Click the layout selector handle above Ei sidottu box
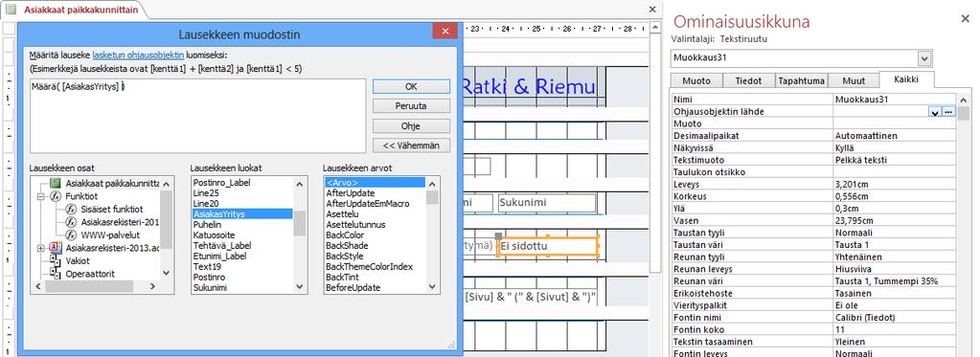Screen dimensions: 980x357 [498, 235]
